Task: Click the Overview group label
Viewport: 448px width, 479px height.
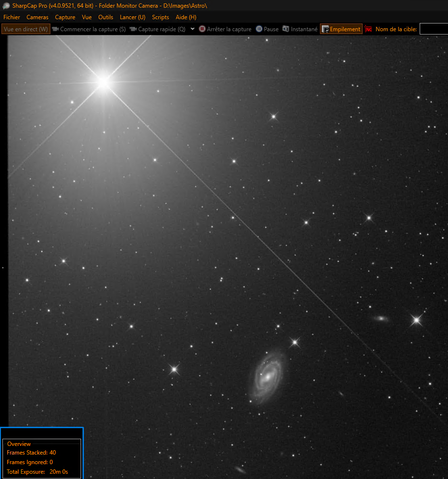Action: click(19, 444)
